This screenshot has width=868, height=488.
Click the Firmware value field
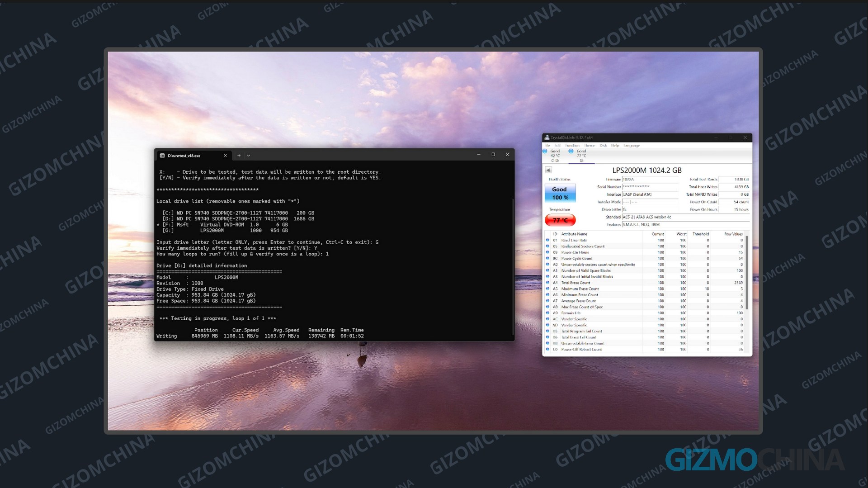(650, 180)
